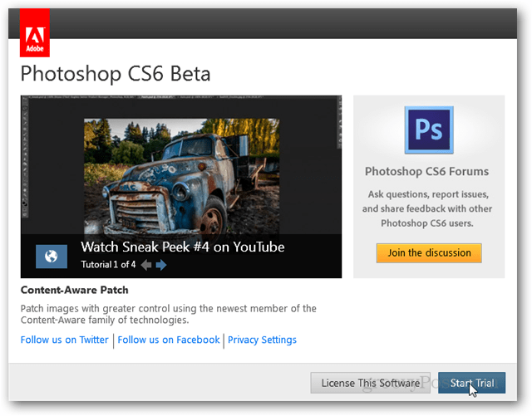Viewport: 532px width, 416px height.
Task: Open the Privacy Settings link
Action: tap(262, 340)
